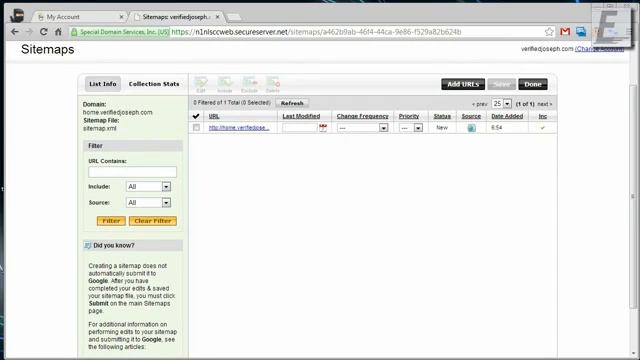
Task: Click the home.verifiedjoseph.com domain text
Action: point(118,112)
